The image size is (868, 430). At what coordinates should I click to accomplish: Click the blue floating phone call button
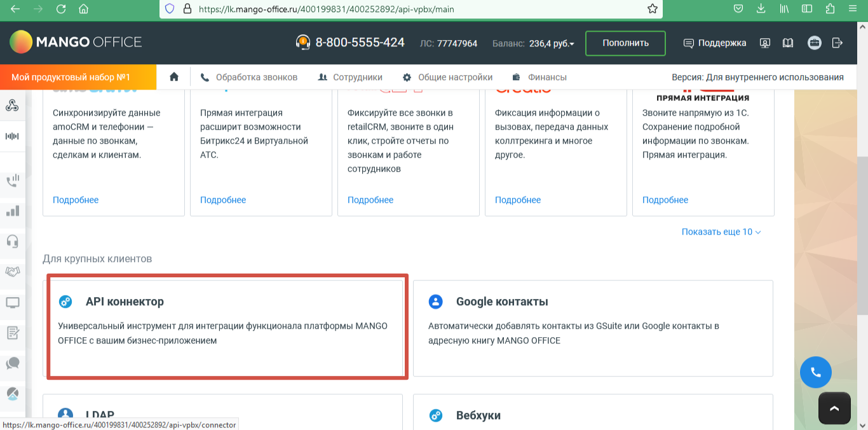(816, 372)
